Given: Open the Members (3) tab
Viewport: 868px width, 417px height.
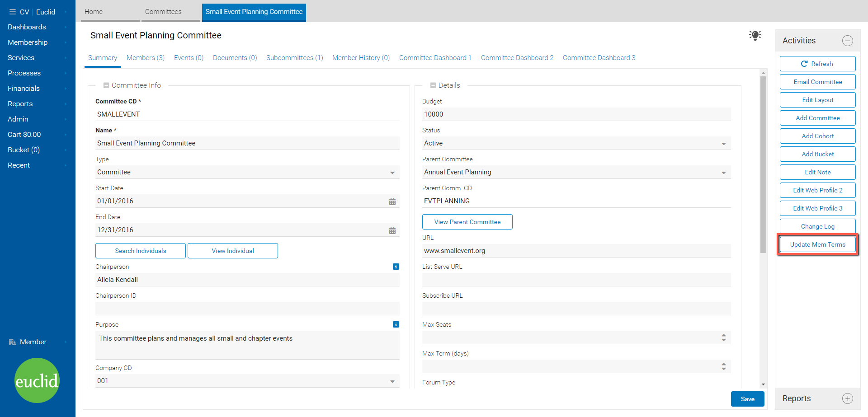Looking at the screenshot, I should (146, 58).
